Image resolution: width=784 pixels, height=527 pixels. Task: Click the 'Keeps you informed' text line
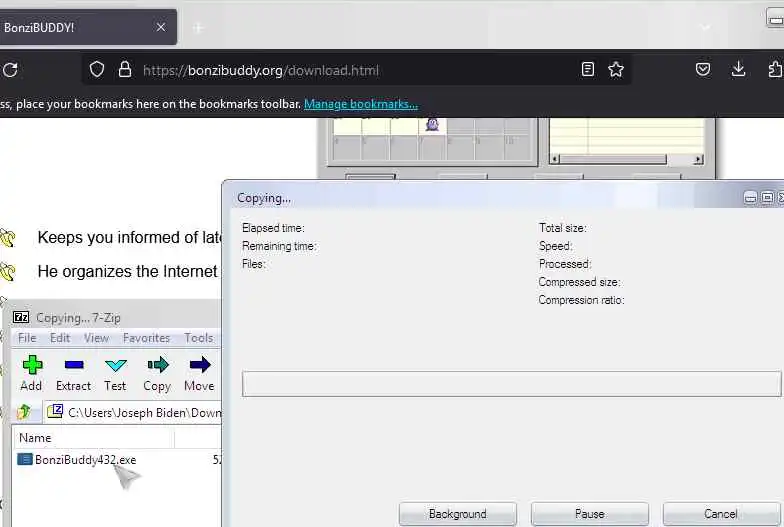point(129,238)
